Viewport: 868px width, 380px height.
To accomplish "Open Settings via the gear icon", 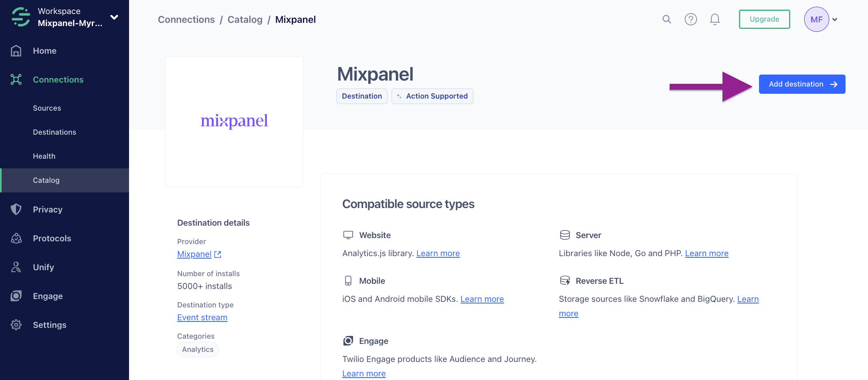I will pyautogui.click(x=16, y=325).
